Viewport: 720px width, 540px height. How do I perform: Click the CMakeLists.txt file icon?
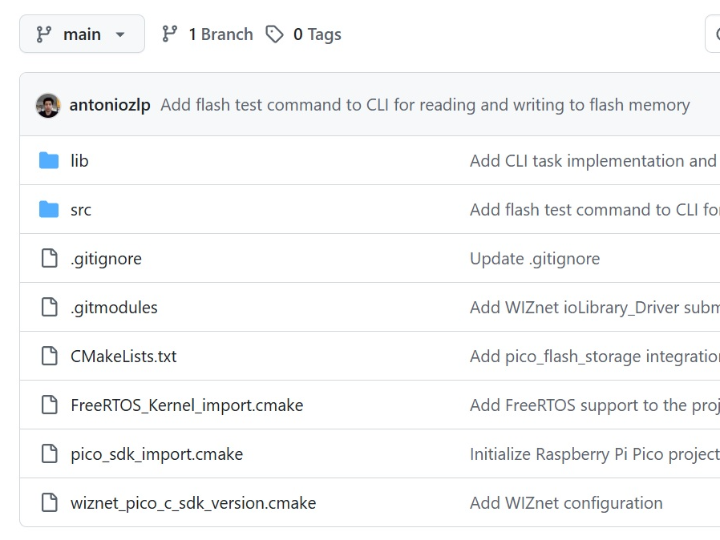(x=49, y=356)
